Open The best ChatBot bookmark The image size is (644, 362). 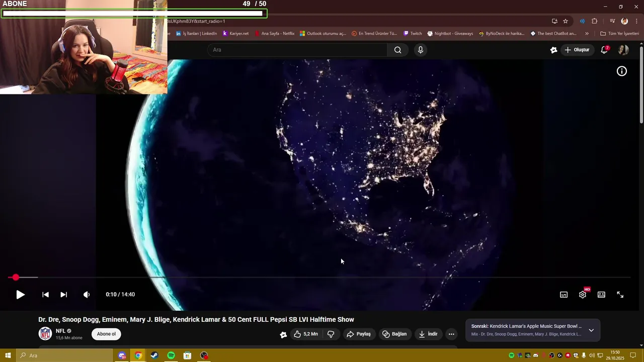click(553, 34)
